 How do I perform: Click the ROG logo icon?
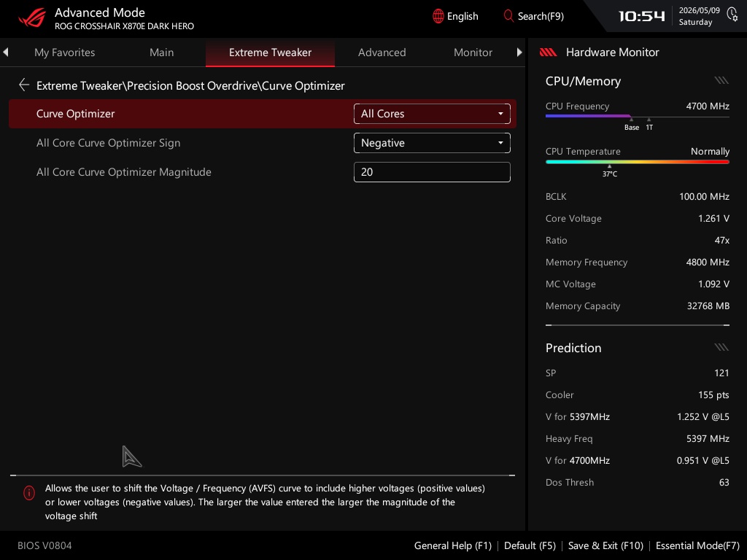(32, 18)
